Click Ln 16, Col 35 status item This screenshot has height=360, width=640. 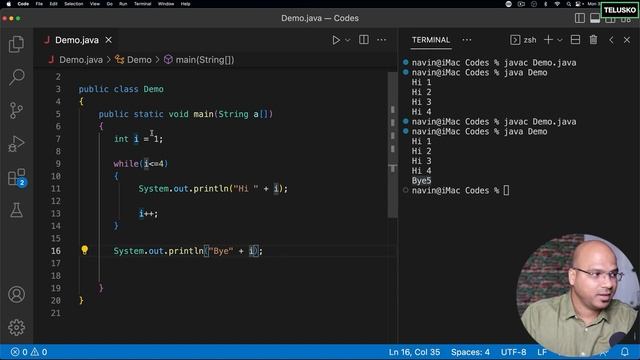pos(414,352)
